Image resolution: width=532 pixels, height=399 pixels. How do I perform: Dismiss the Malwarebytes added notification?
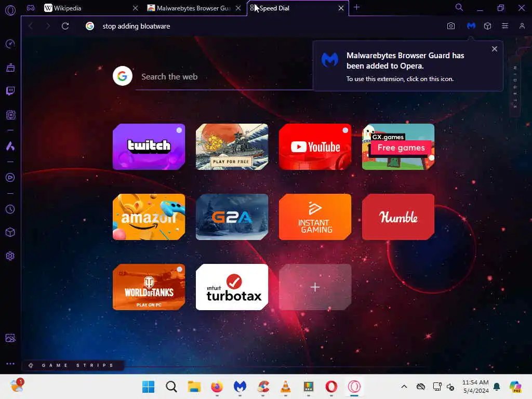click(495, 49)
